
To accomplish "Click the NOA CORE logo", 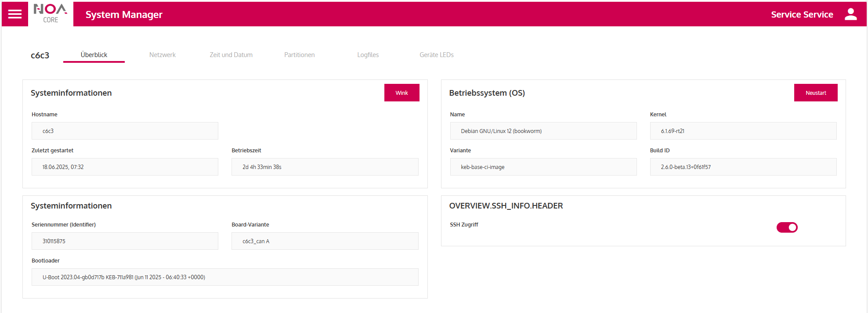I will pyautogui.click(x=51, y=14).
